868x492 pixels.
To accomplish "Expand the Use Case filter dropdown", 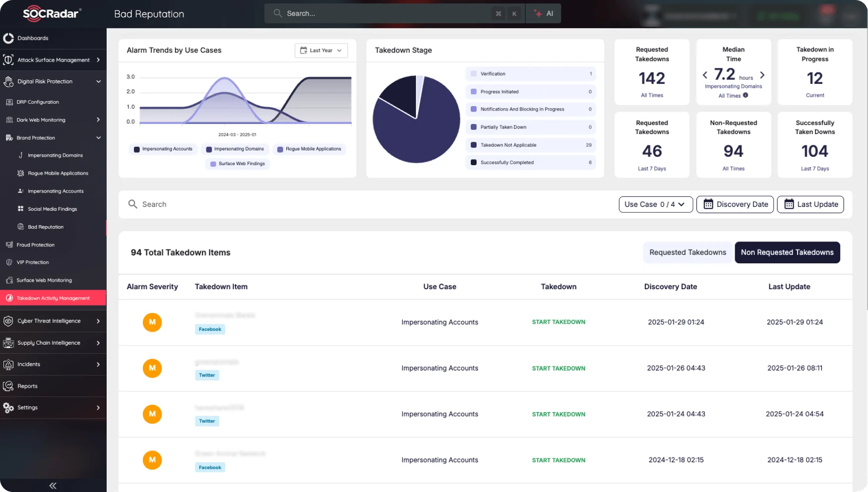I will pos(655,204).
